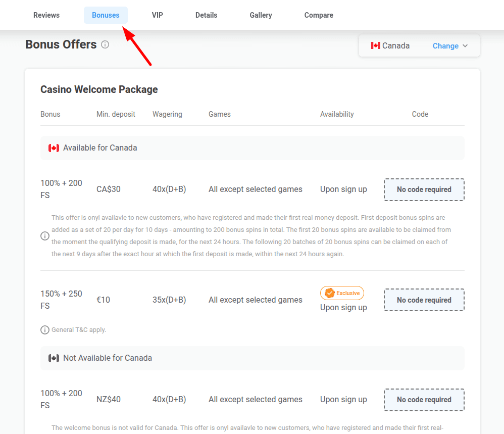Viewport: 504px width, 434px height.
Task: Expand the country Change chevron arrow
Action: [x=465, y=46]
